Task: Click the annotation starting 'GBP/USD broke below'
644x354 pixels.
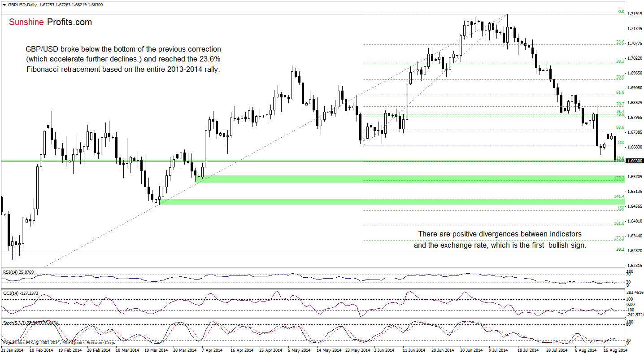Action: [x=123, y=59]
